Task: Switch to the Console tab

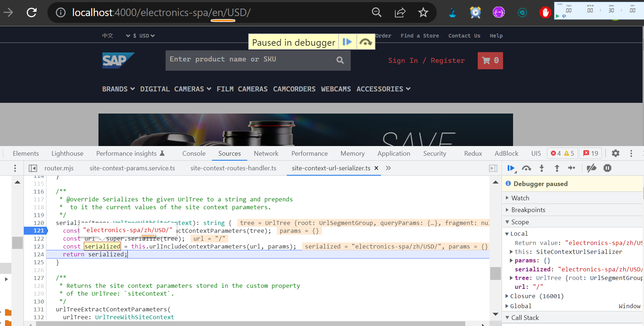Action: coord(194,153)
